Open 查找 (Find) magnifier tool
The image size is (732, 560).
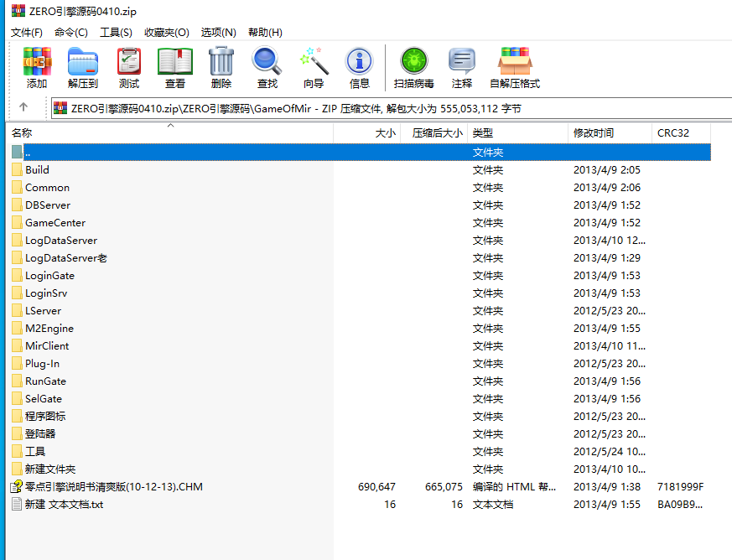tap(267, 60)
